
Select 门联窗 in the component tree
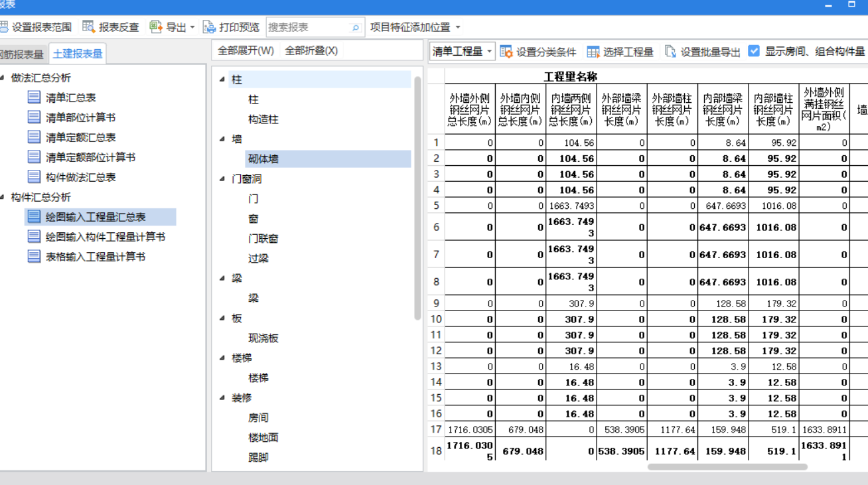pos(263,239)
